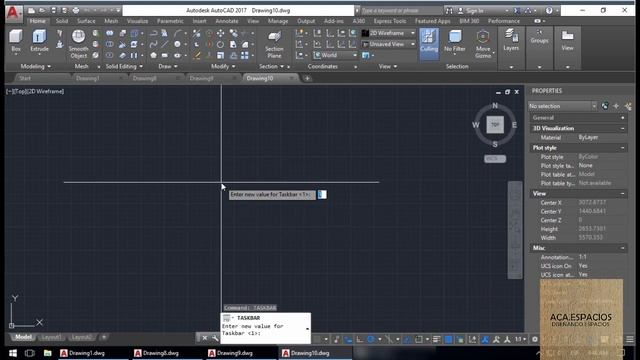Expand the Modify panel flyout
This screenshot has width=640, height=360.
coord(223,66)
